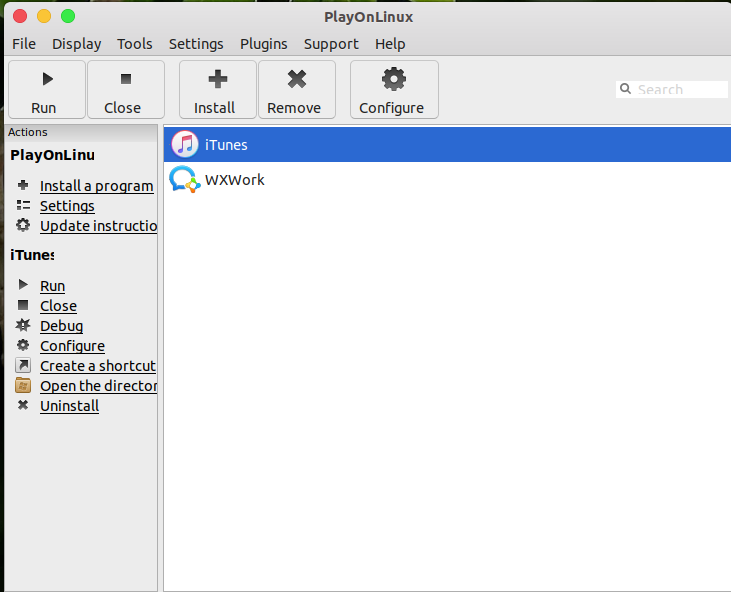Click the yellow minimize window button
This screenshot has height=592, width=731.
pyautogui.click(x=44, y=16)
